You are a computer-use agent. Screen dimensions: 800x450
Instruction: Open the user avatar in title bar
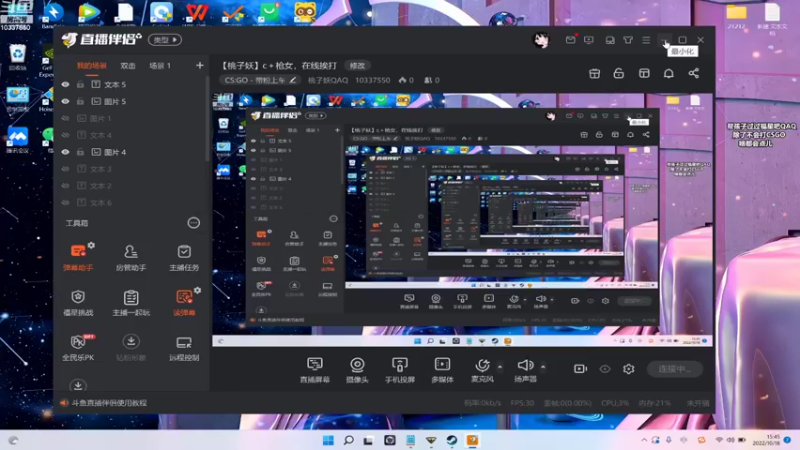541,40
